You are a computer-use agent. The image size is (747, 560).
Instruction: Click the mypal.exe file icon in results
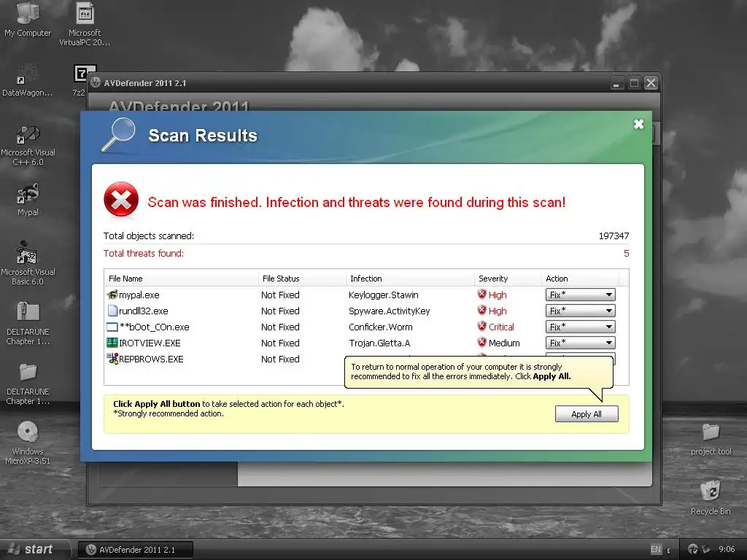[x=112, y=295]
